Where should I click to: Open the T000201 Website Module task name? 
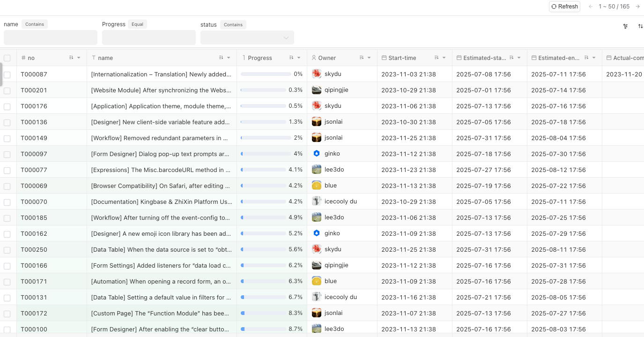161,90
